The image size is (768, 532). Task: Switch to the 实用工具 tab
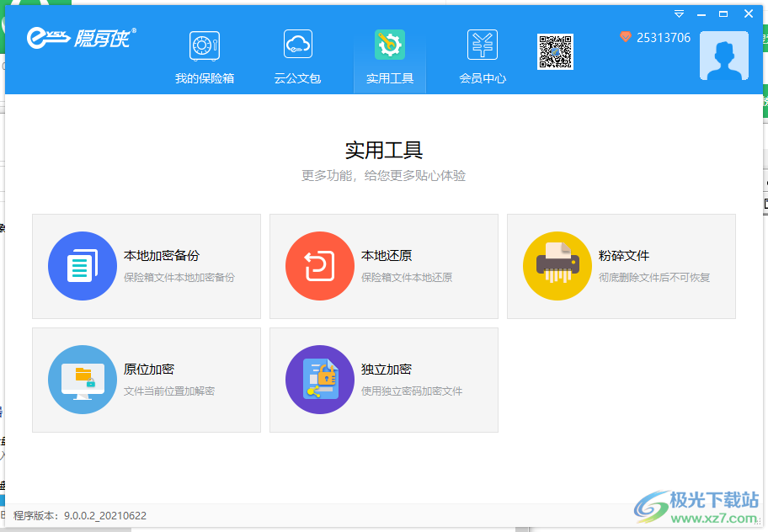[389, 56]
